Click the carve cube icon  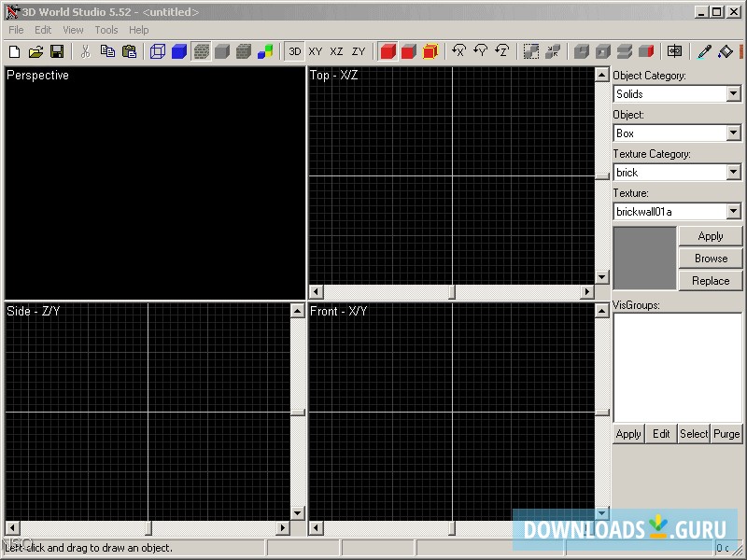[x=582, y=51]
